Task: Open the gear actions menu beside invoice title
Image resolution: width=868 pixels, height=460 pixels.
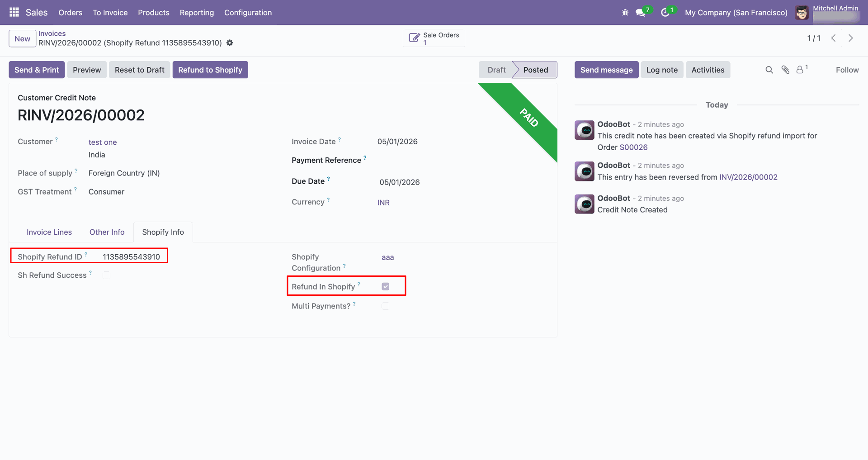Action: pyautogui.click(x=230, y=43)
